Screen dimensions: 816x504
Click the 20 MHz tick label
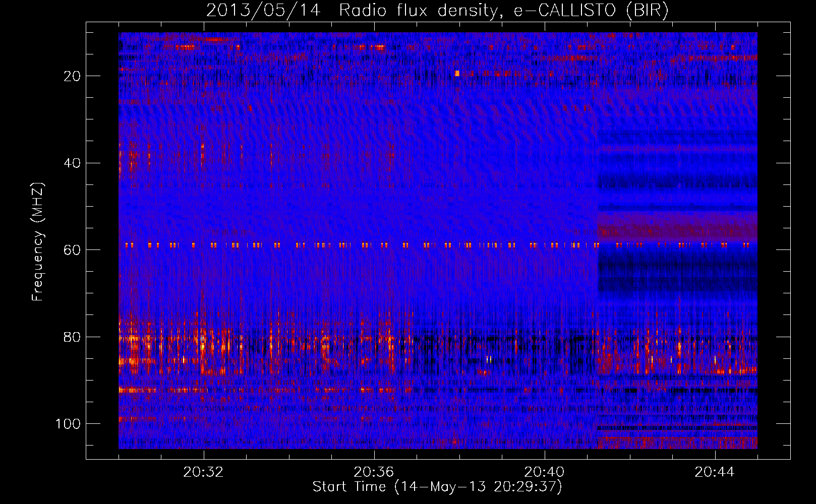click(72, 76)
